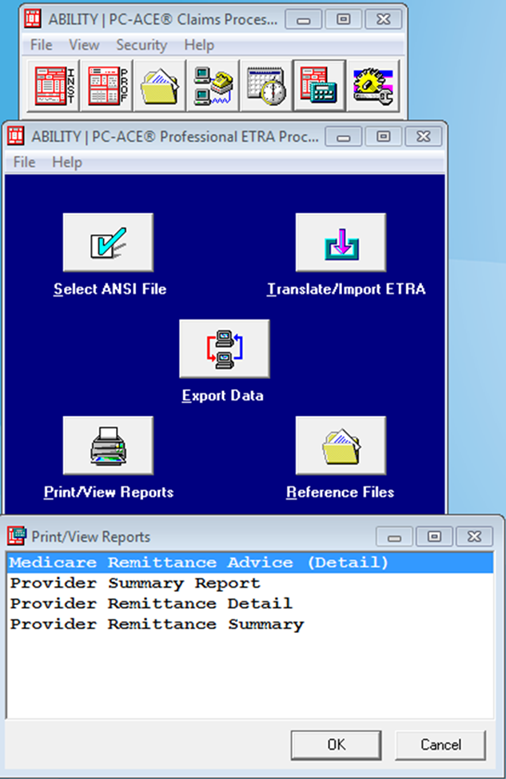Minimize the Professional ETRA Processing window
This screenshot has height=779, width=506.
[x=343, y=137]
